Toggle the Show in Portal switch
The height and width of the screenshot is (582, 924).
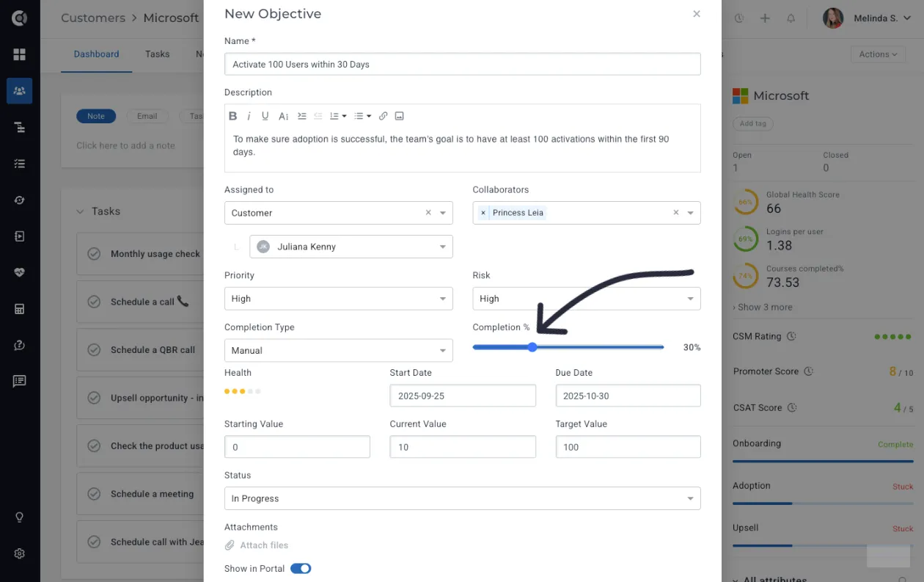[301, 569]
